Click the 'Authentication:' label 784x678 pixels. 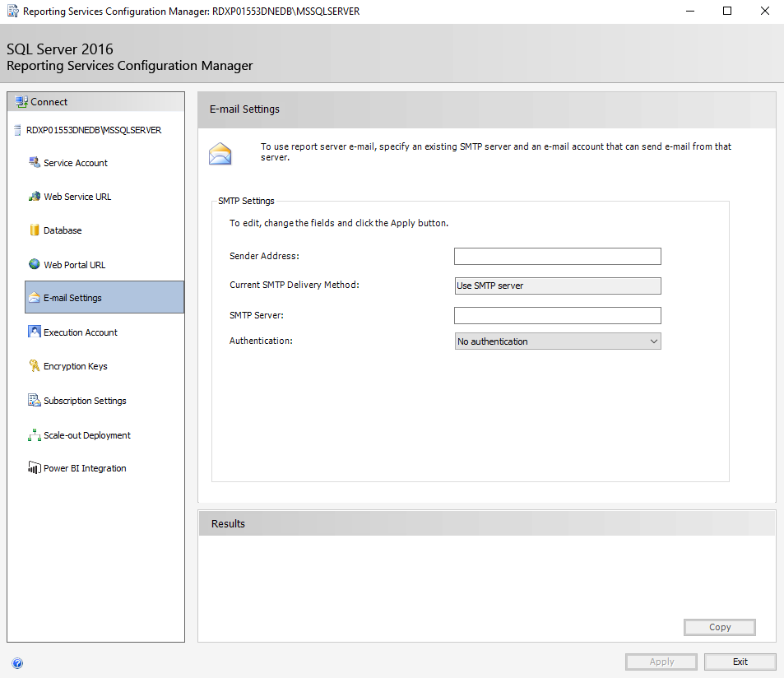[x=261, y=341]
